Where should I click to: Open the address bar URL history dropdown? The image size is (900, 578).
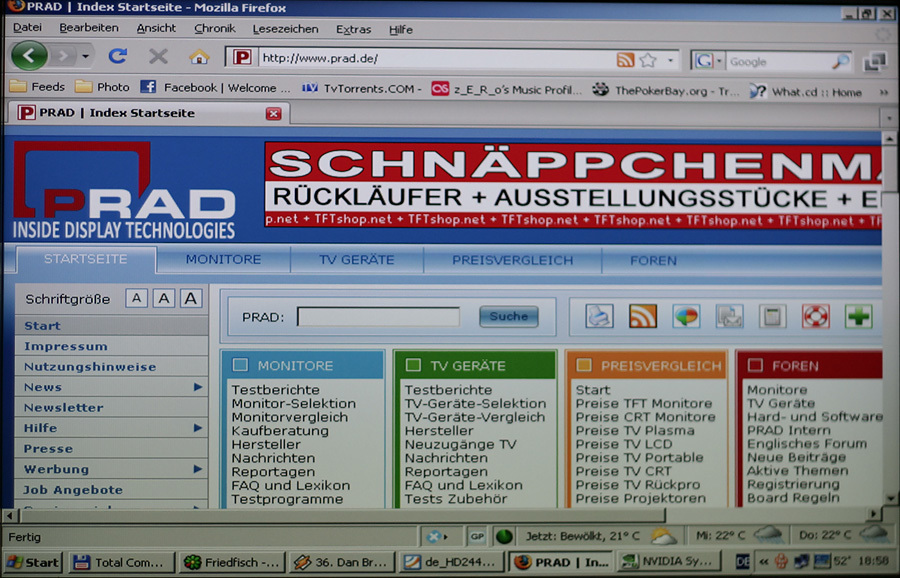point(670,60)
